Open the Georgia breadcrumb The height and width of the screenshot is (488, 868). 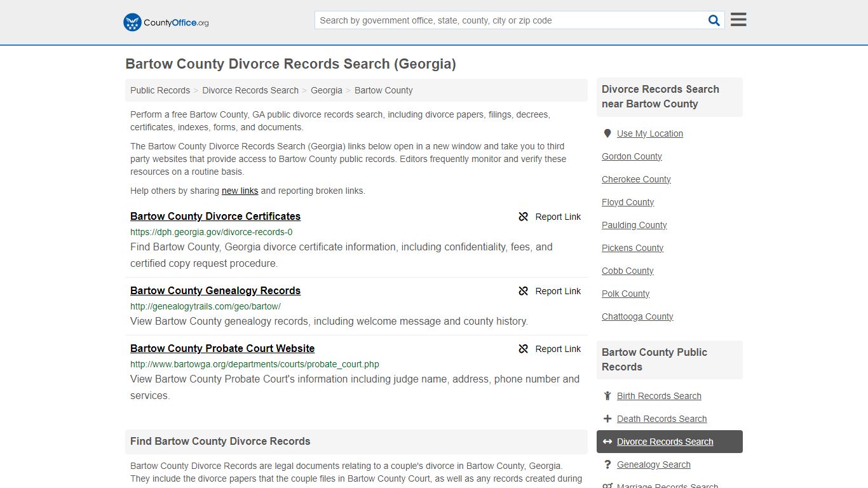coord(327,90)
